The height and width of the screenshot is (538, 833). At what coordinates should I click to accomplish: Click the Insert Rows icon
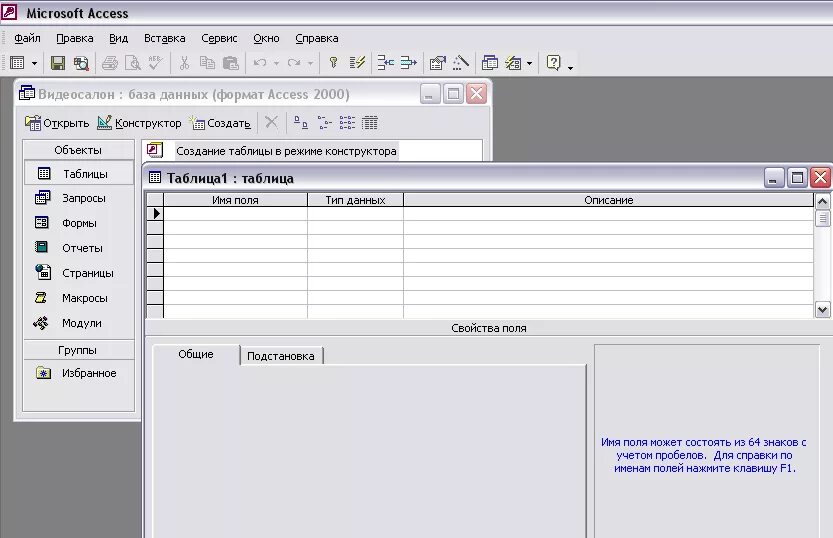[386, 63]
